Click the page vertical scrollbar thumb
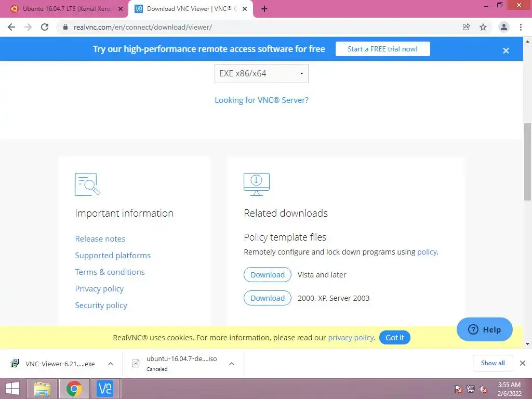The height and width of the screenshot is (399, 532). tap(528, 162)
